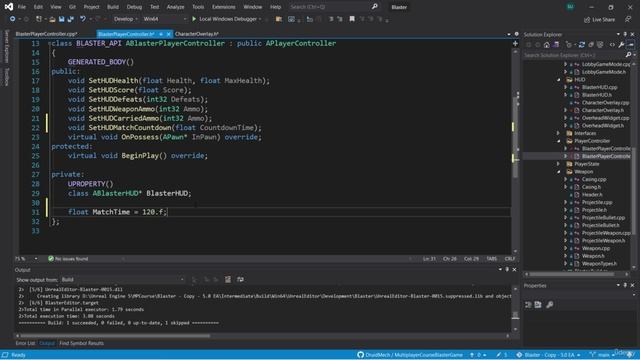Click Clear All icon in Output toolbar
The width and height of the screenshot is (640, 360).
coord(228,279)
